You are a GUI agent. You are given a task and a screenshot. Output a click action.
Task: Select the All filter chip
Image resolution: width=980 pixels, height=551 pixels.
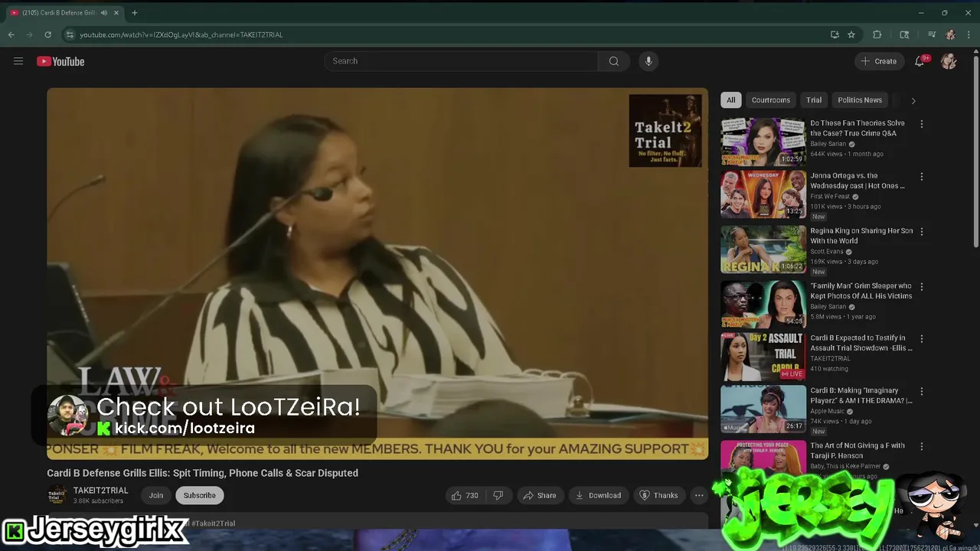731,100
